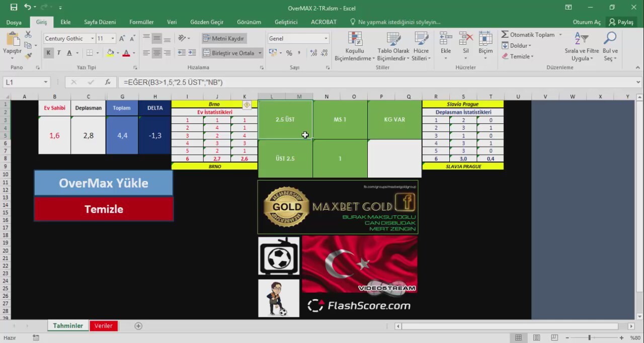Switch to the Sayfa Düzeni ribbon tab

[x=100, y=22]
